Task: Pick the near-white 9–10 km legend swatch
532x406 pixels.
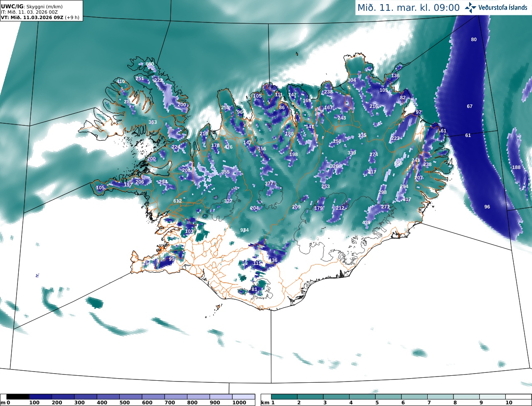Action: point(493,397)
